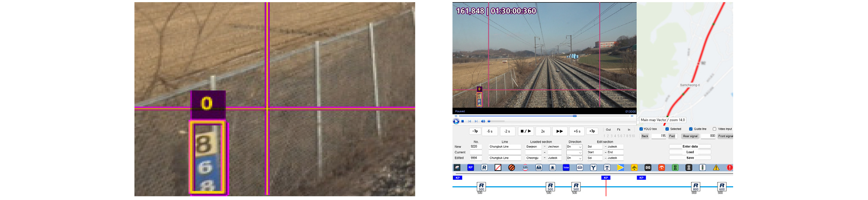The image size is (868, 200).
Task: Pick the orange striped no-entry icon
Action: point(511,168)
